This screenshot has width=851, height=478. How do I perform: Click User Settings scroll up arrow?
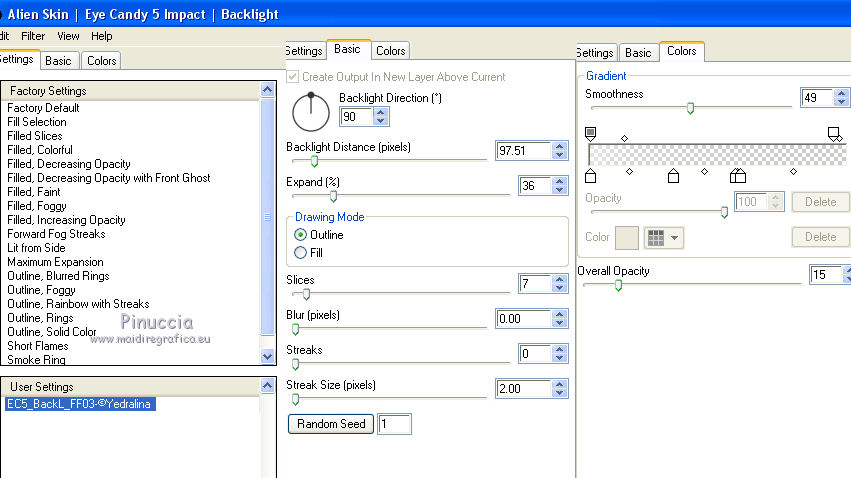point(268,386)
